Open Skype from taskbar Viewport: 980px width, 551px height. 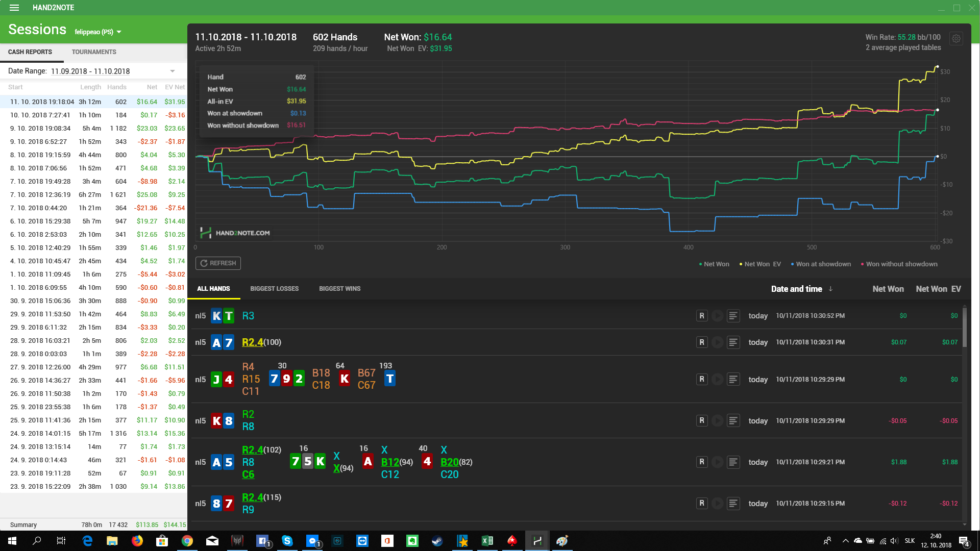[287, 541]
